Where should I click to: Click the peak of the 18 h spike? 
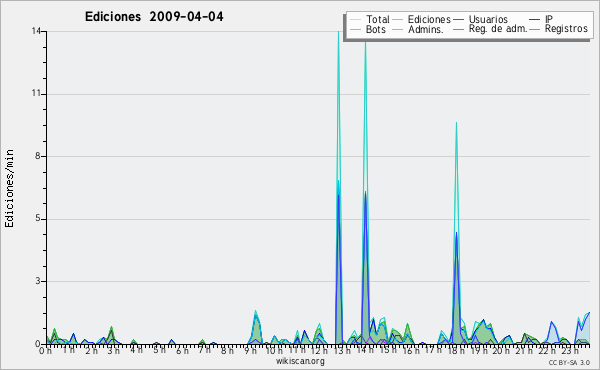[456, 123]
